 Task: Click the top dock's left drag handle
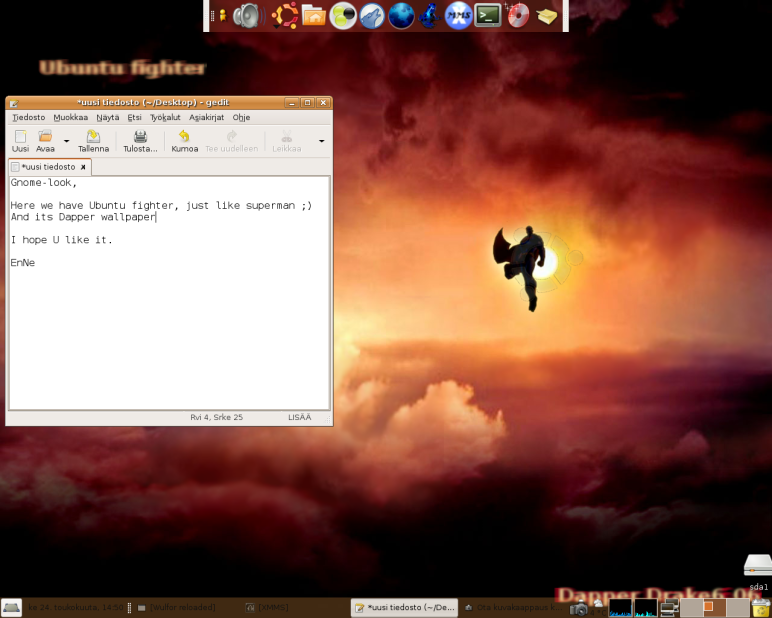point(212,16)
